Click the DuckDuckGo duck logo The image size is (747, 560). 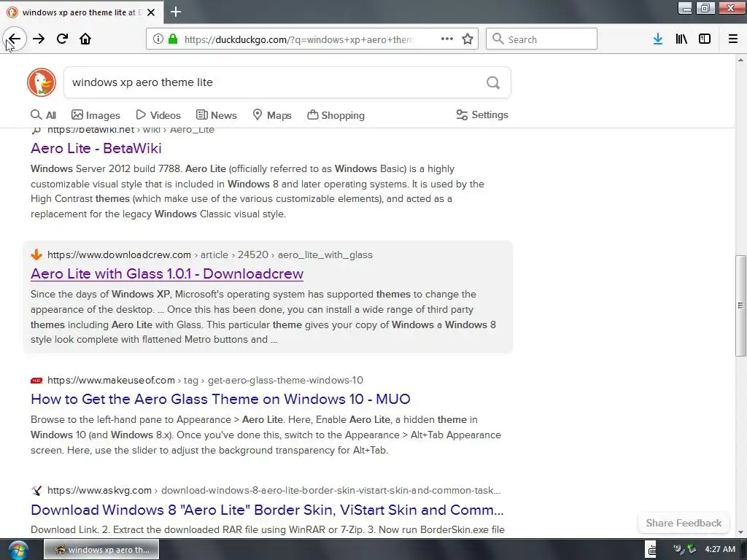coord(42,82)
